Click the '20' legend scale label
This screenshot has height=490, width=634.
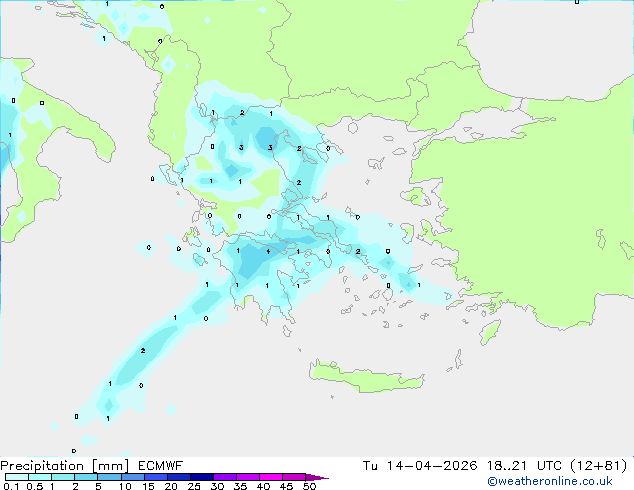171,486
